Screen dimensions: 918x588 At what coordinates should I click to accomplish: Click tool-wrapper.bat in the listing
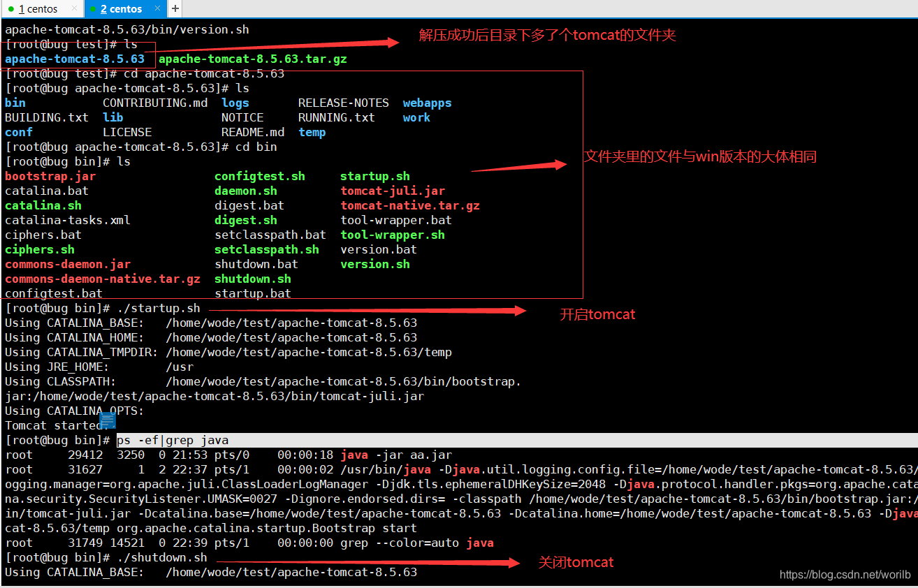tap(396, 220)
